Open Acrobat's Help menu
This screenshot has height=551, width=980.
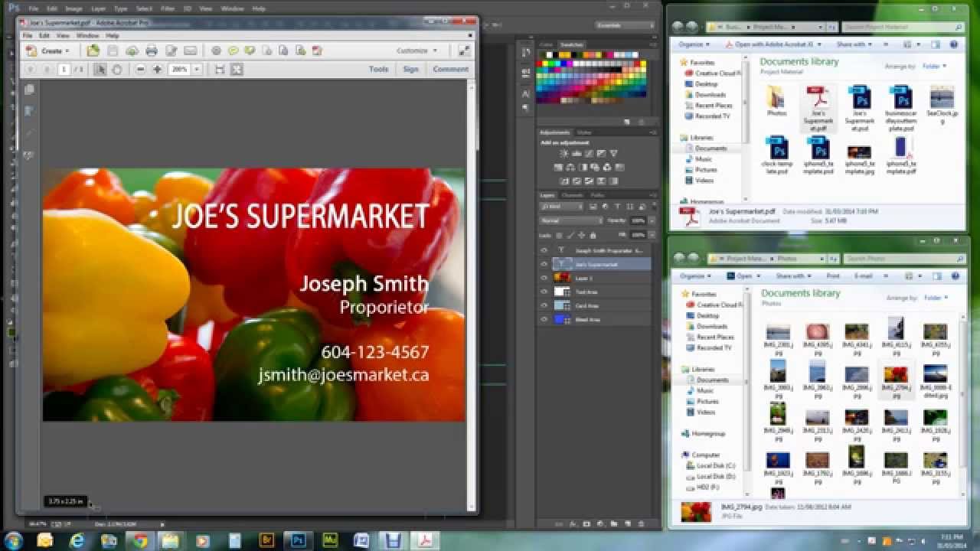[113, 35]
